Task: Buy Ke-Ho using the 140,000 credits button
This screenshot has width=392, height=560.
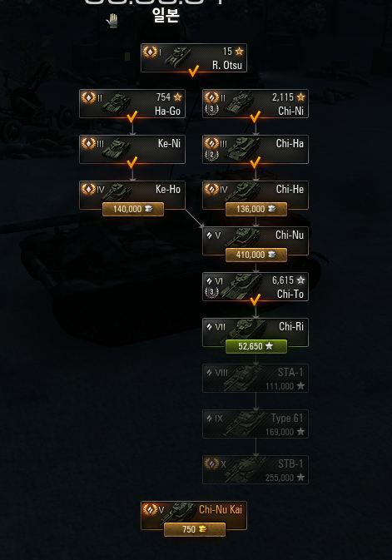Action: 133,210
